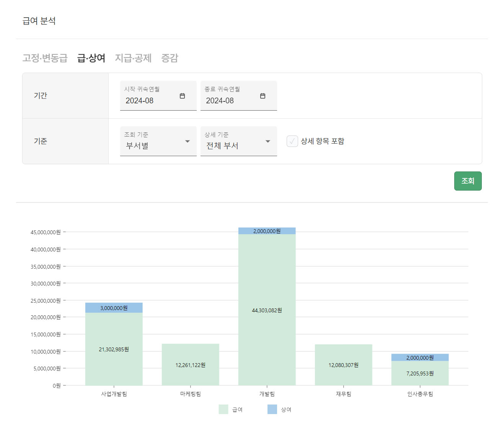504x429 pixels.
Task: Click 인사총무팀 salary segment 7,205,953원
Action: (420, 373)
